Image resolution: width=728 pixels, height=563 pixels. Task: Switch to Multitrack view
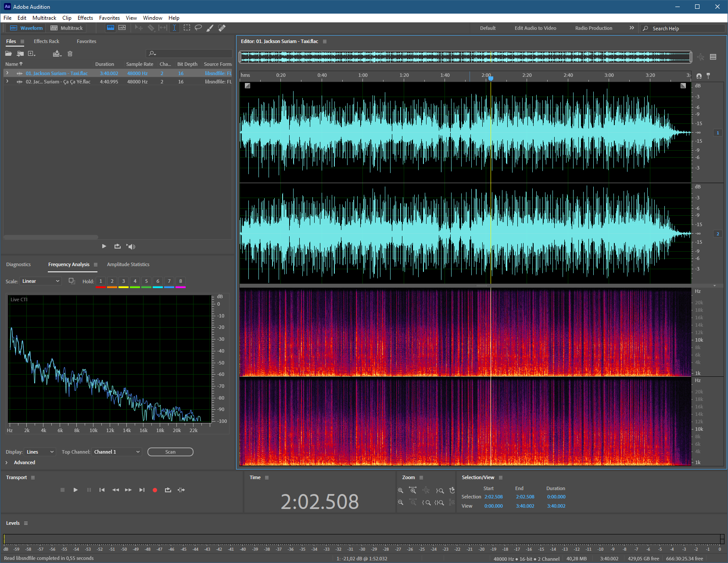(67, 28)
